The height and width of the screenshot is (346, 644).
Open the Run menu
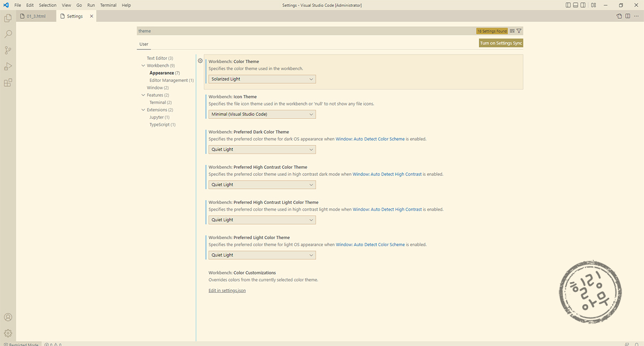tap(91, 5)
